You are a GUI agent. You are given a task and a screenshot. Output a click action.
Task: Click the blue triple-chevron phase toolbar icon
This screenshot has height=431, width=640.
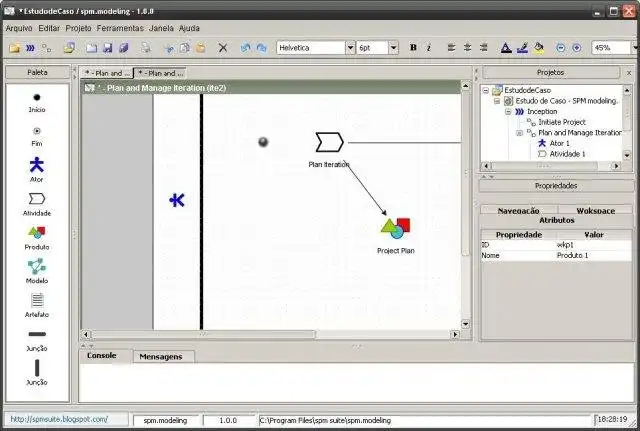coord(31,48)
